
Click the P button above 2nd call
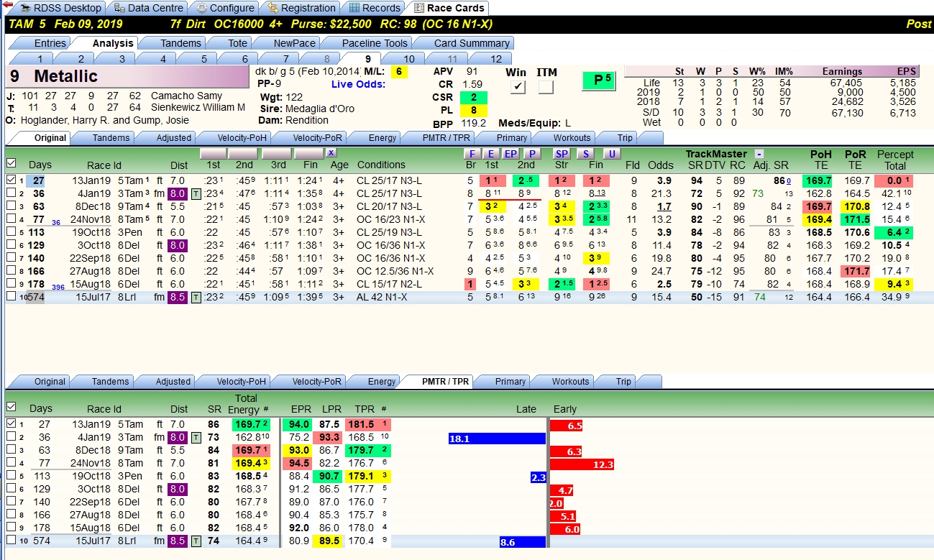(x=532, y=153)
